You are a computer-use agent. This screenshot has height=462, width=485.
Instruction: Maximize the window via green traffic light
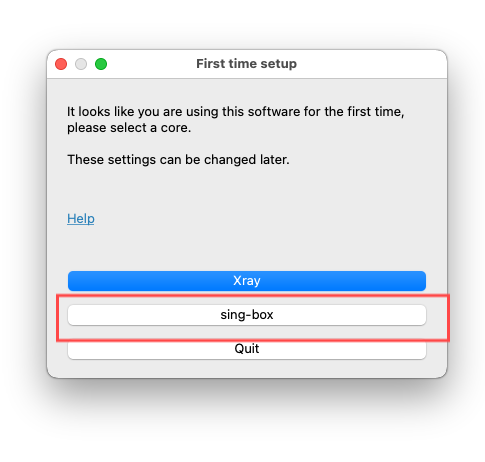click(101, 64)
